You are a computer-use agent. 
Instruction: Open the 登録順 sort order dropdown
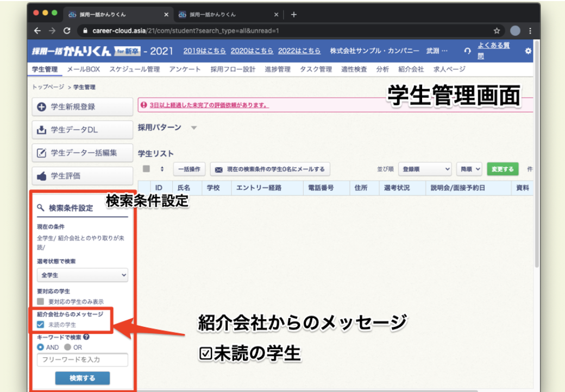point(425,169)
